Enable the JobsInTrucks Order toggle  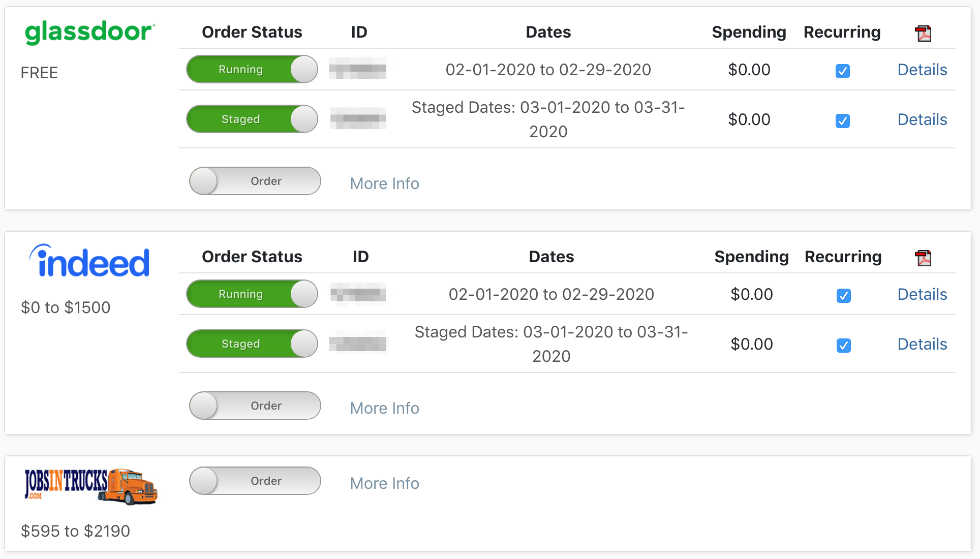point(255,481)
